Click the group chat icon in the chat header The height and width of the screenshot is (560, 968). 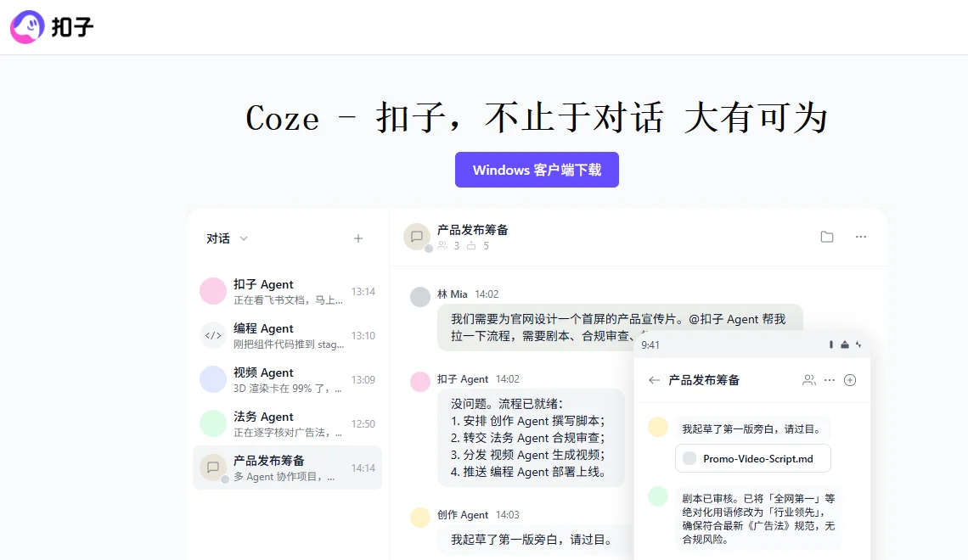point(417,237)
